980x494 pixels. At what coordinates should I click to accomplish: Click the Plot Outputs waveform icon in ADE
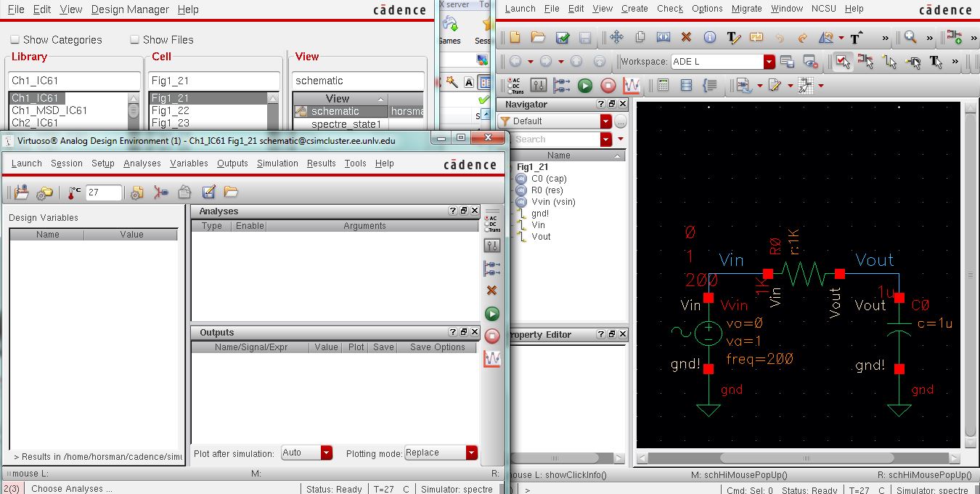(492, 359)
